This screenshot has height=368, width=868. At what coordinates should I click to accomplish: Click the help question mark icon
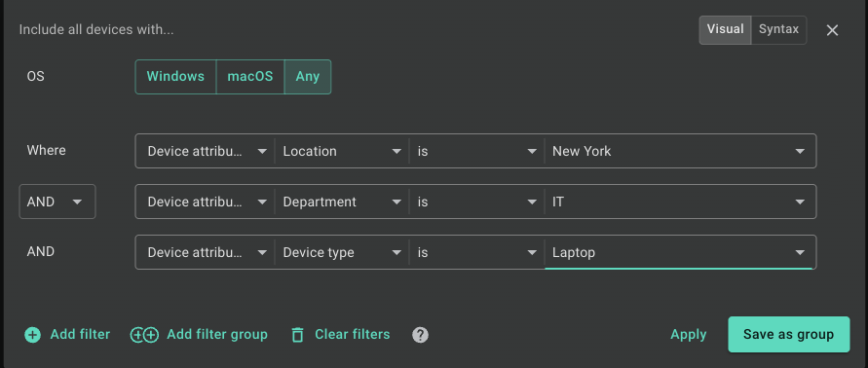tap(421, 335)
